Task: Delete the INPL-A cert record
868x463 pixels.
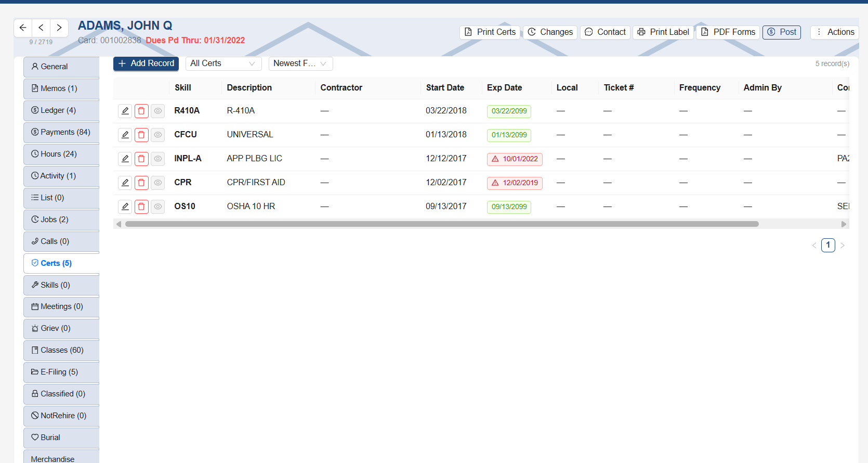Action: 141,159
